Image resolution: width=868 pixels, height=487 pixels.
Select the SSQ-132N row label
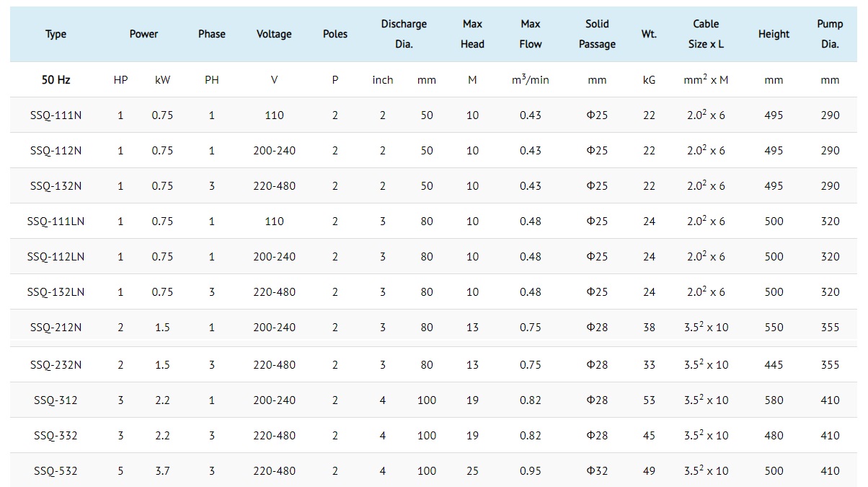click(x=56, y=186)
